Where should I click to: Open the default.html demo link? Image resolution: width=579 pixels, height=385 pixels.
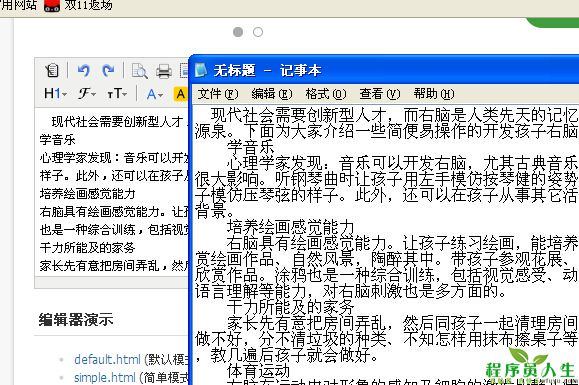[107, 359]
